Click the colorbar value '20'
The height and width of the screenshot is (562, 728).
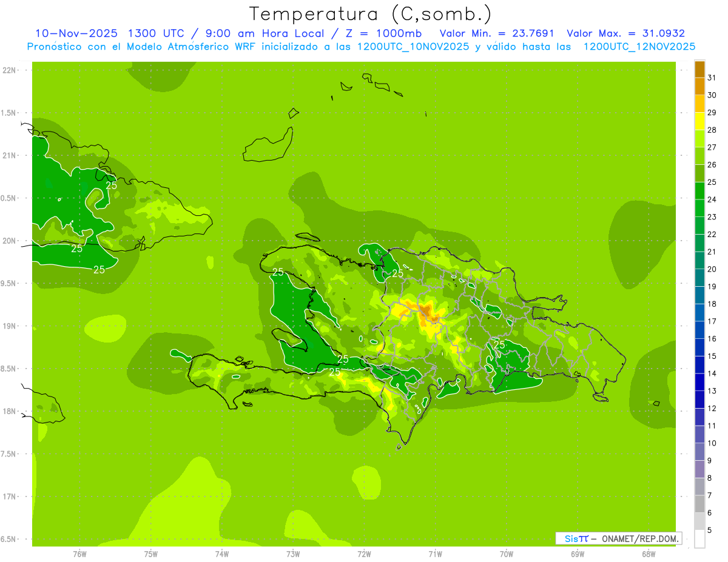[712, 269]
